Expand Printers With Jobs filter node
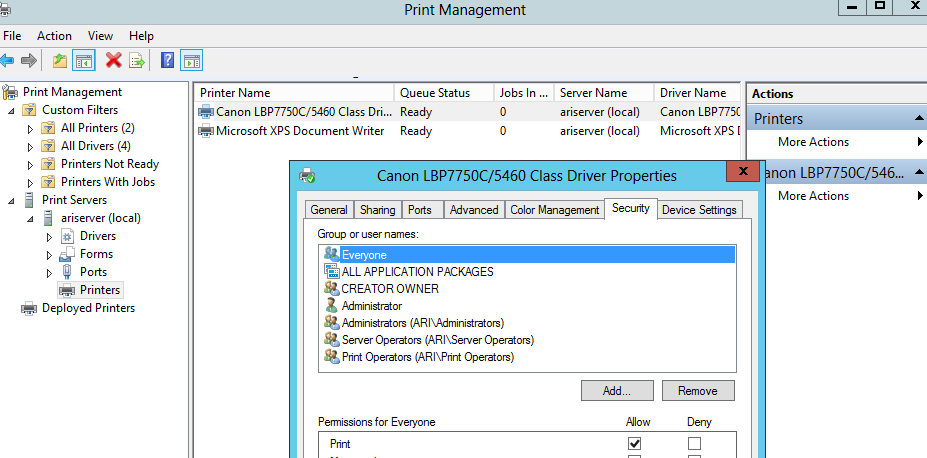Viewport: 927px width, 458px height. 31,183
